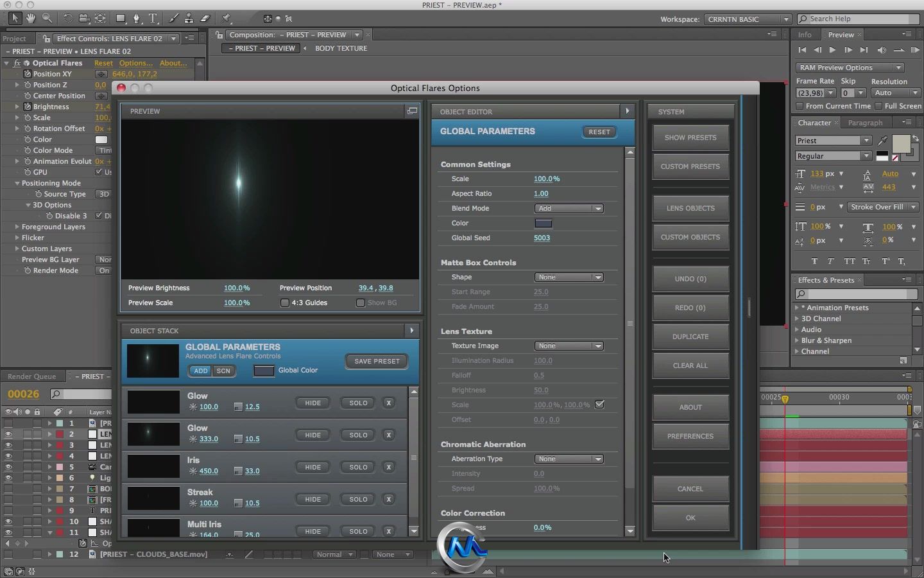Image resolution: width=924 pixels, height=578 pixels.
Task: Select the Effects & Presets tab
Action: pyautogui.click(x=826, y=280)
